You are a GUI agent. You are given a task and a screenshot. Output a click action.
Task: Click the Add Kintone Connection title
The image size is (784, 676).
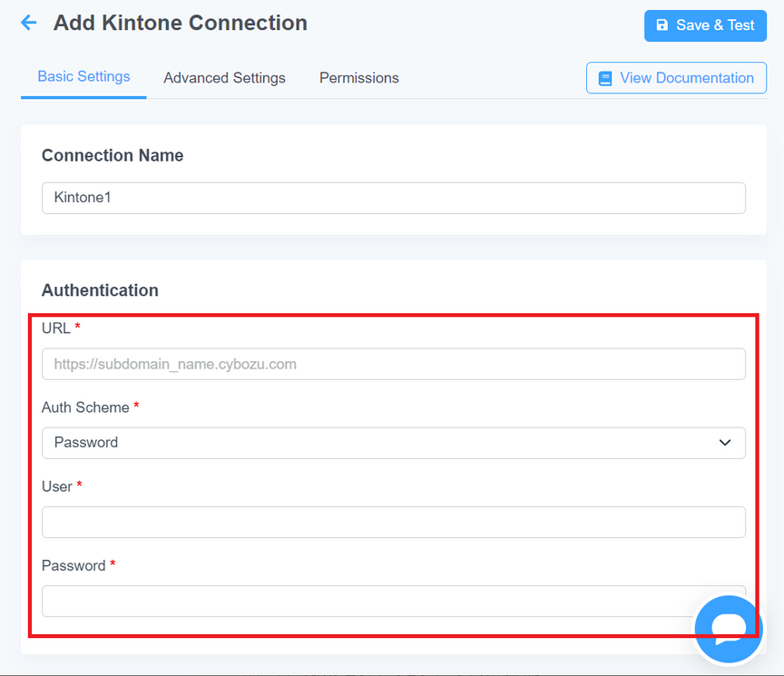181,23
